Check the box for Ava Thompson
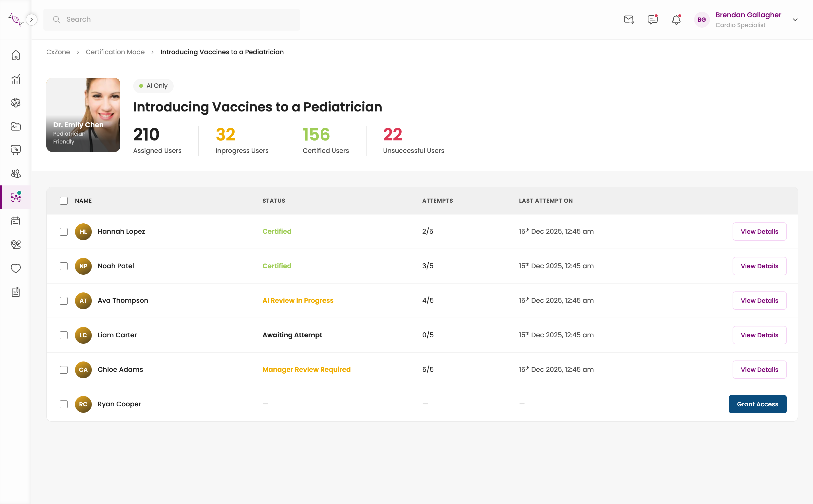Screen dimensions: 813x504 coord(63,301)
